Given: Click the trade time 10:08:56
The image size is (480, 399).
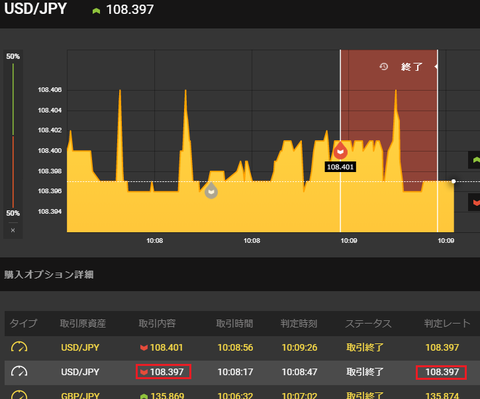Looking at the screenshot, I should [x=235, y=348].
